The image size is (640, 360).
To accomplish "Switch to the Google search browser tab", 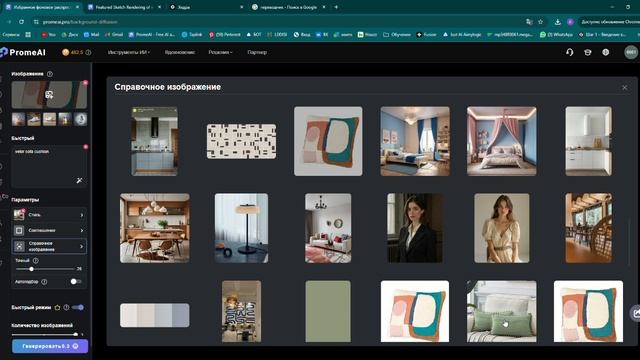I will click(x=288, y=7).
